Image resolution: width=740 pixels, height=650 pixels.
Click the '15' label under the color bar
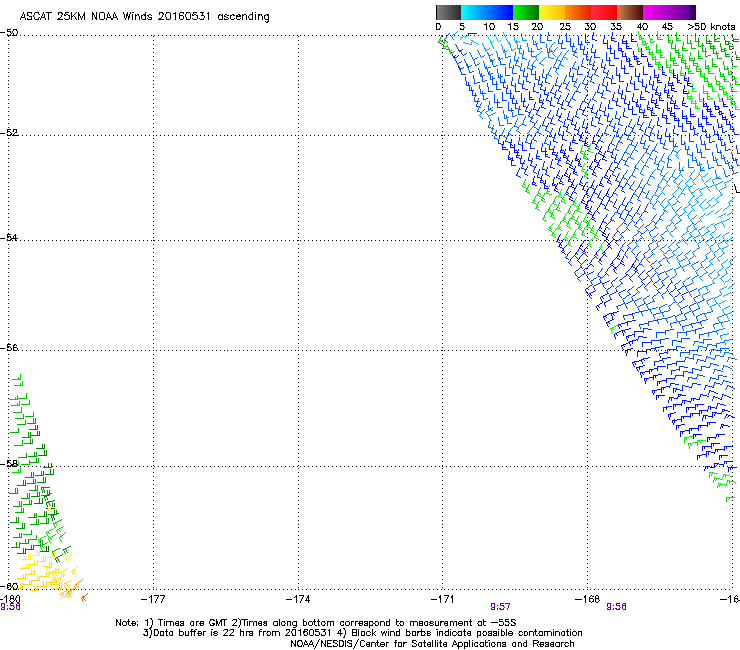513,27
